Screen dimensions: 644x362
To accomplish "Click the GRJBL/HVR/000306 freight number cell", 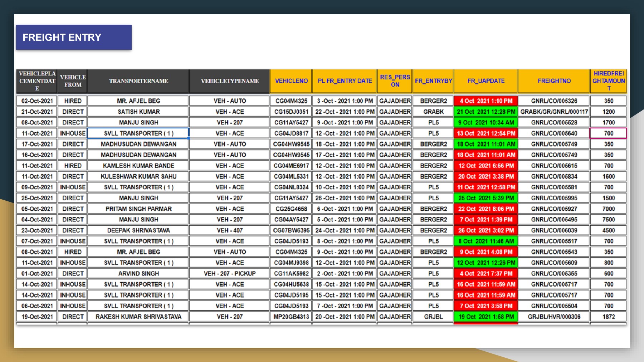I will pos(553,317).
